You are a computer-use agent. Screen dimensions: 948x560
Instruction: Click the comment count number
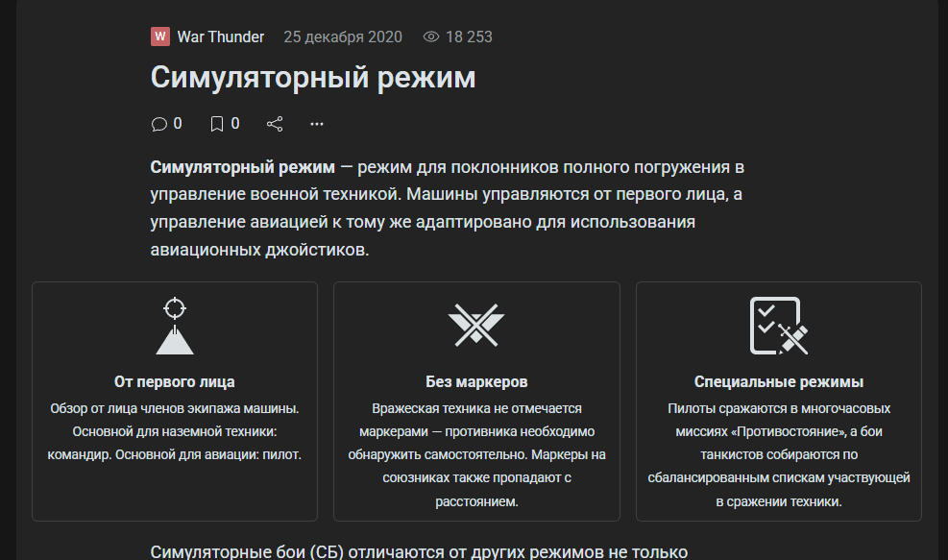point(178,124)
